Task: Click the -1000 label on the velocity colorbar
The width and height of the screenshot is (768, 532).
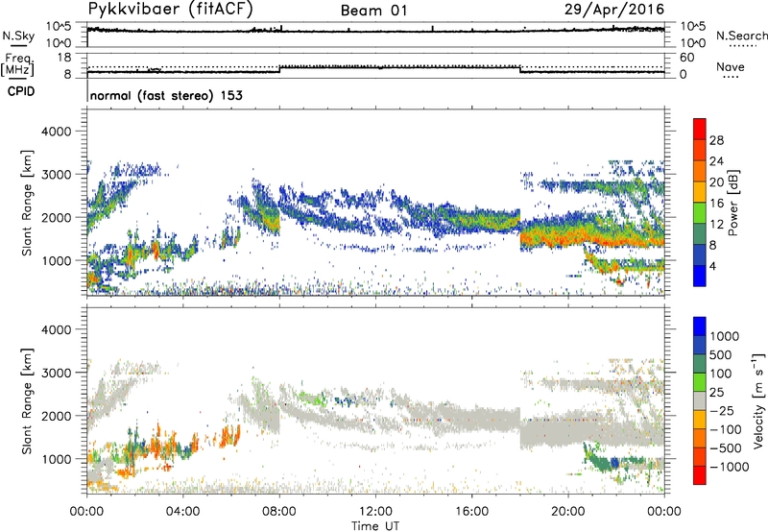Action: pos(730,467)
